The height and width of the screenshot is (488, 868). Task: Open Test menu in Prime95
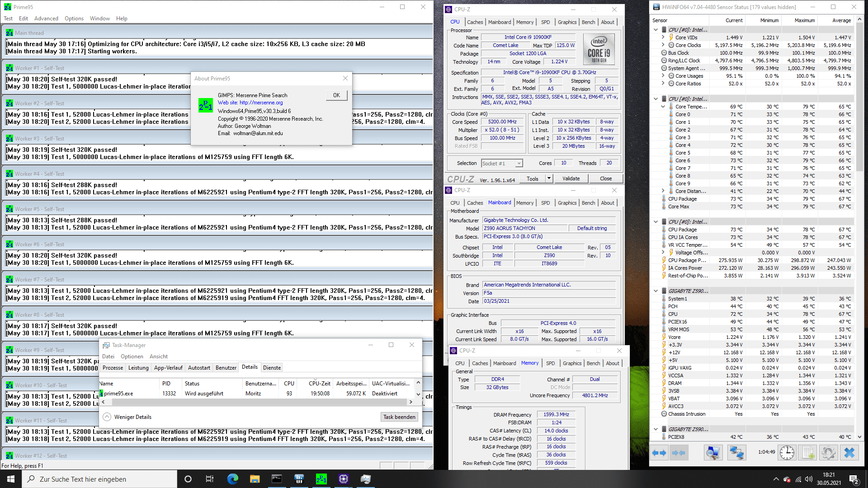[x=8, y=19]
